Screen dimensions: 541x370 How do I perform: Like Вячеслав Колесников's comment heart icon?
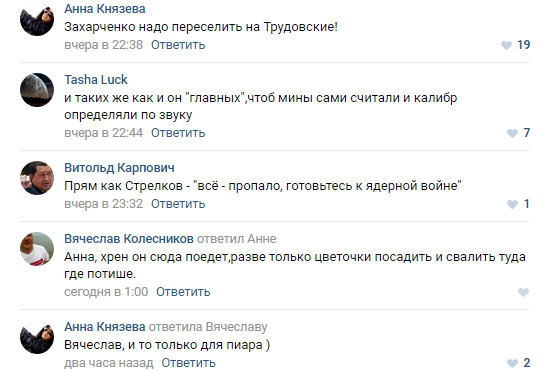523,292
